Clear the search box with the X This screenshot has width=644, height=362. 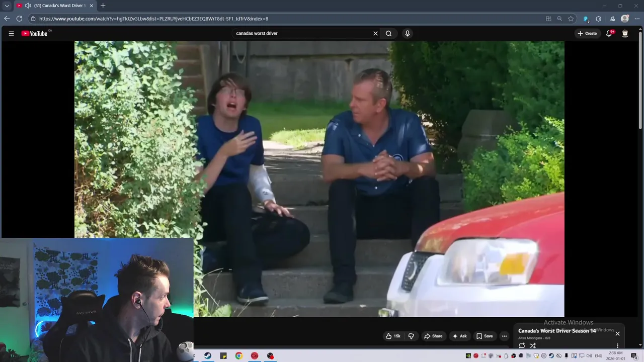(375, 34)
